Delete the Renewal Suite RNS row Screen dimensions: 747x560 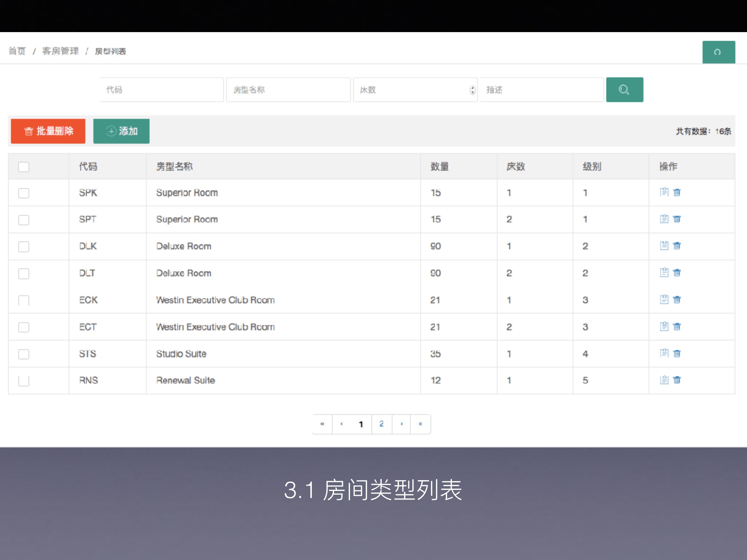[x=677, y=380]
